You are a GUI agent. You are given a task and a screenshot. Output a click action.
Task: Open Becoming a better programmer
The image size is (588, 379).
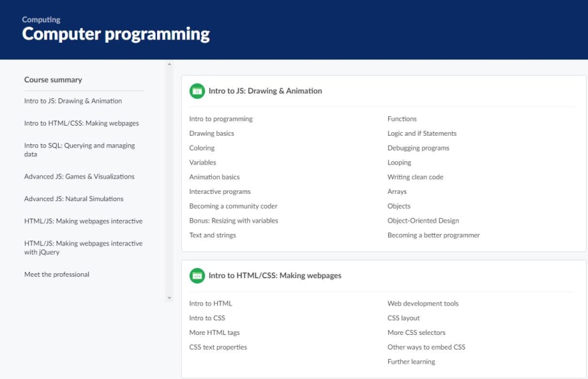click(x=434, y=235)
